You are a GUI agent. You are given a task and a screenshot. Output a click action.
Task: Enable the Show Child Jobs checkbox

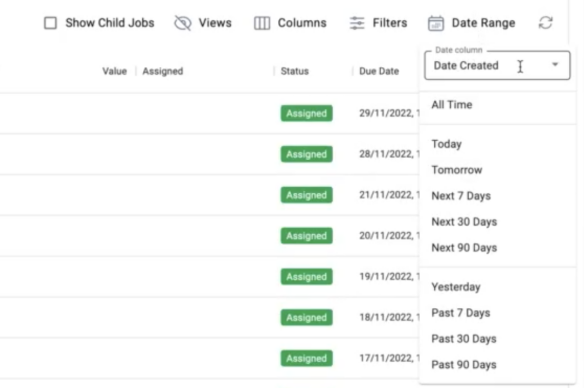tap(50, 23)
